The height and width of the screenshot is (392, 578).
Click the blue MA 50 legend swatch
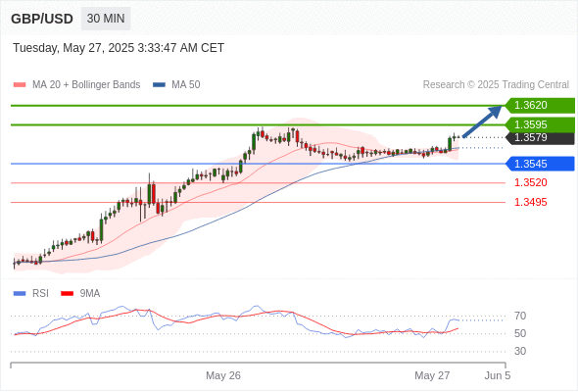coord(159,85)
